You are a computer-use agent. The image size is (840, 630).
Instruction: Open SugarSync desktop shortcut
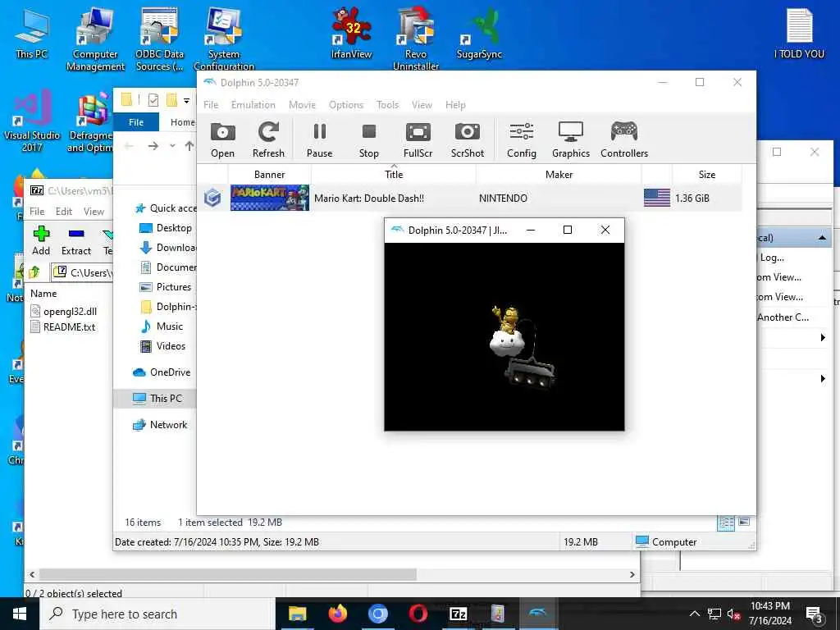coord(479,33)
